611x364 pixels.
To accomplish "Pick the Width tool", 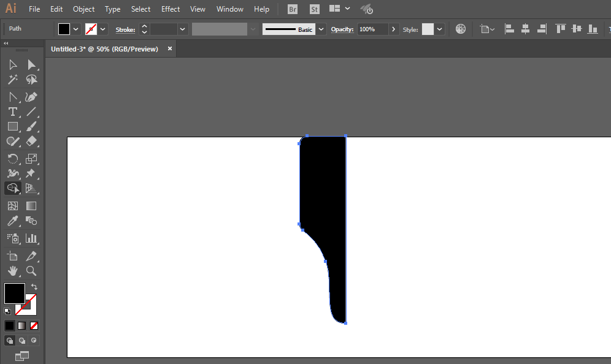I will tap(13, 173).
